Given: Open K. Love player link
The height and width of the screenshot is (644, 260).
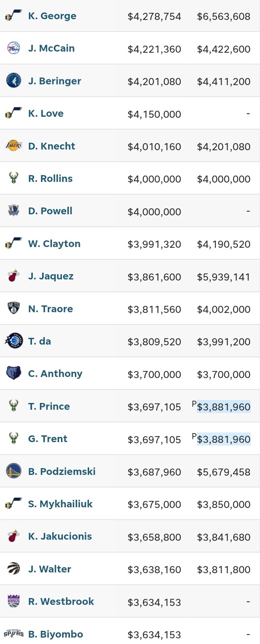Looking at the screenshot, I should (46, 113).
